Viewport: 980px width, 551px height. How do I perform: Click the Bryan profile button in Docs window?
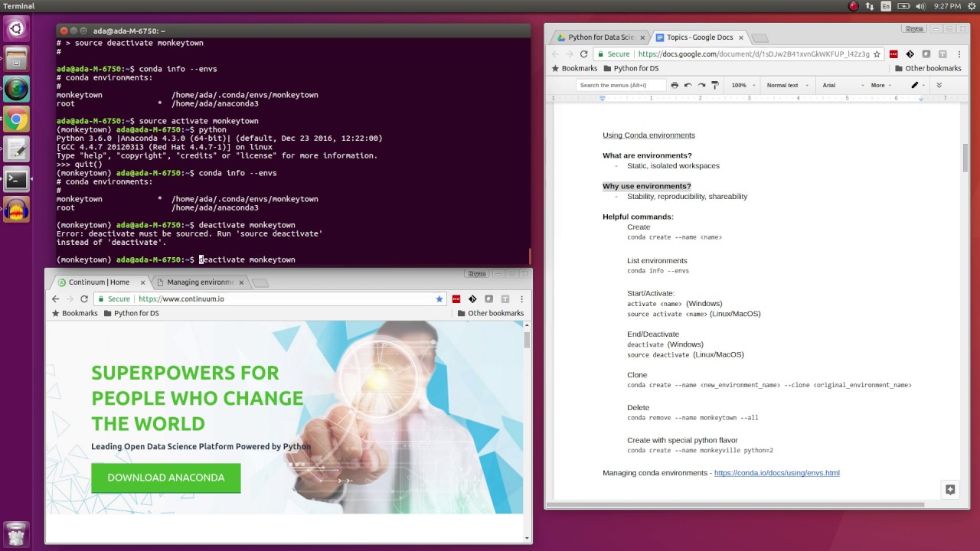pyautogui.click(x=913, y=29)
